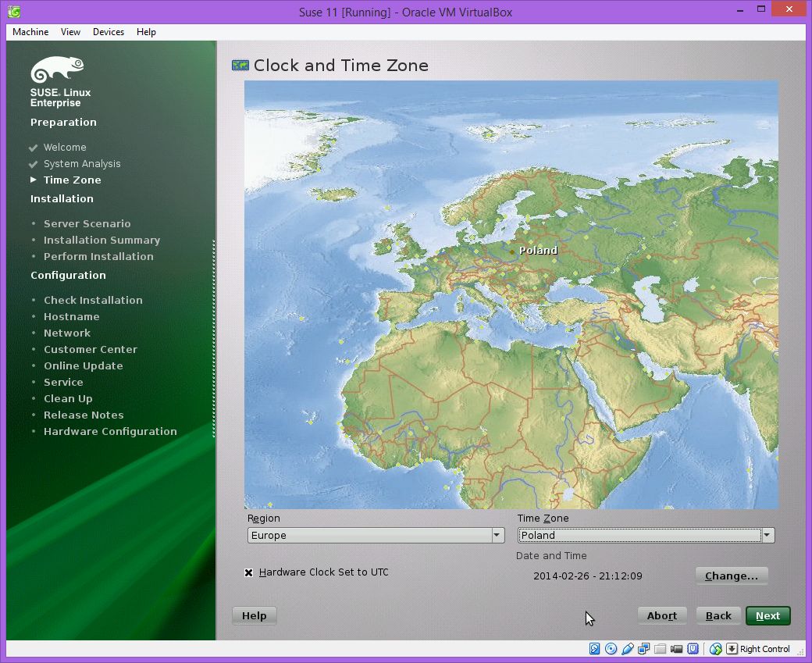Click the Check Installation step
The image size is (812, 663).
(93, 300)
